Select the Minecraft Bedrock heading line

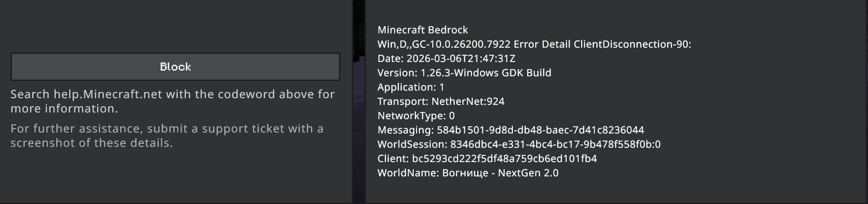pos(423,30)
